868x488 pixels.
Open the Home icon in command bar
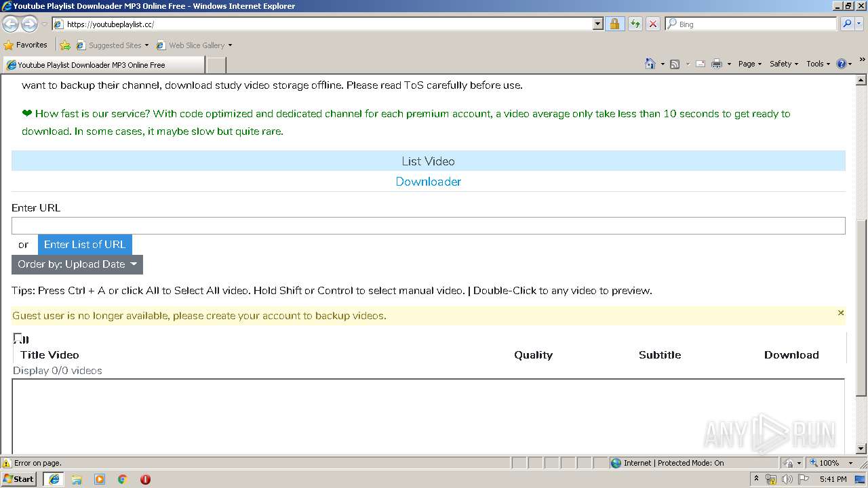coord(650,64)
